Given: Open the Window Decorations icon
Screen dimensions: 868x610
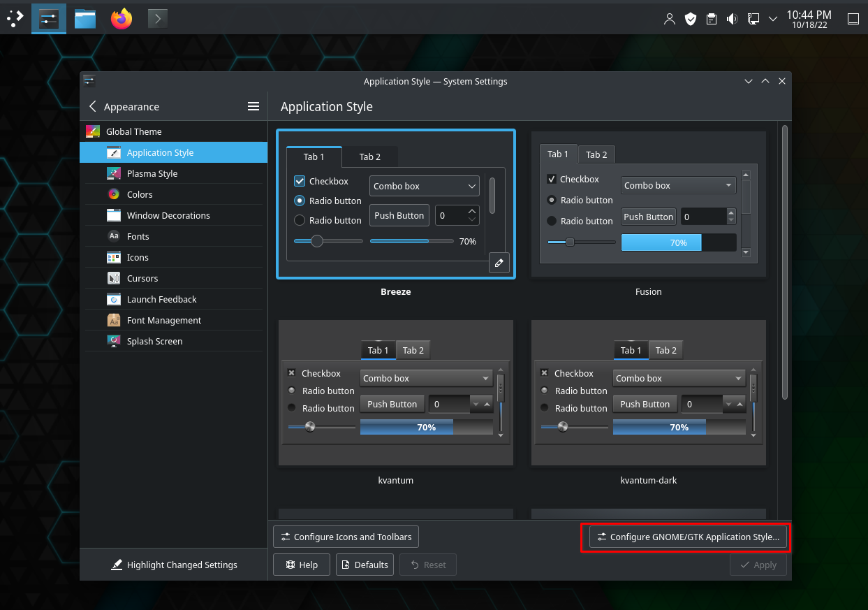Looking at the screenshot, I should pyautogui.click(x=114, y=215).
